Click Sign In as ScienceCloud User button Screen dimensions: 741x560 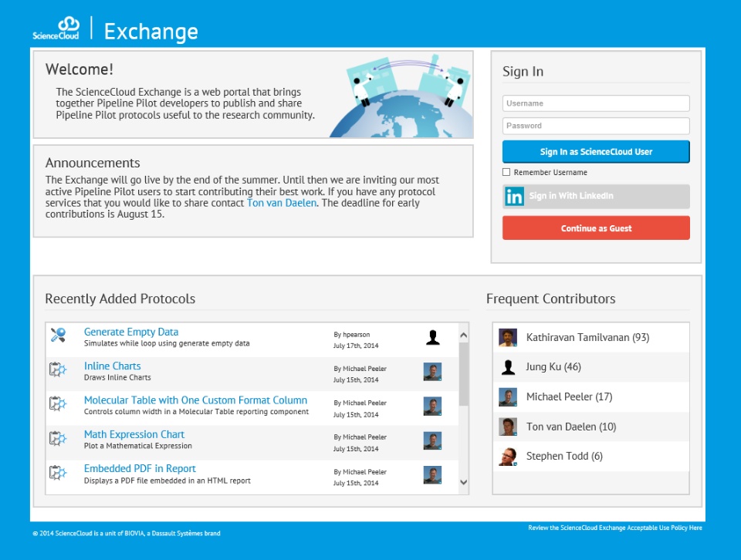596,151
